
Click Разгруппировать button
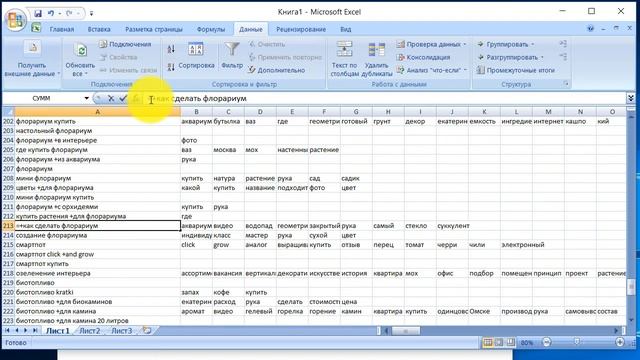510,57
